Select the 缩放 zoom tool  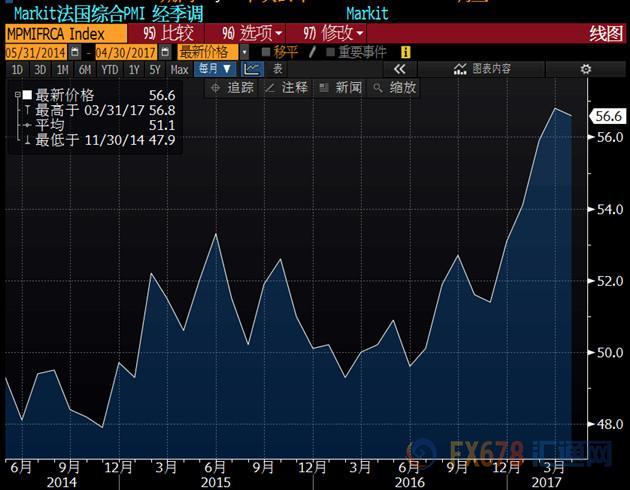pos(395,88)
